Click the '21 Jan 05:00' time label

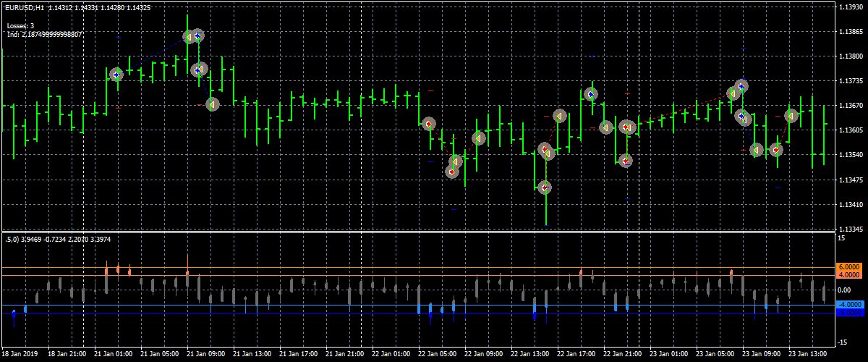click(x=159, y=355)
